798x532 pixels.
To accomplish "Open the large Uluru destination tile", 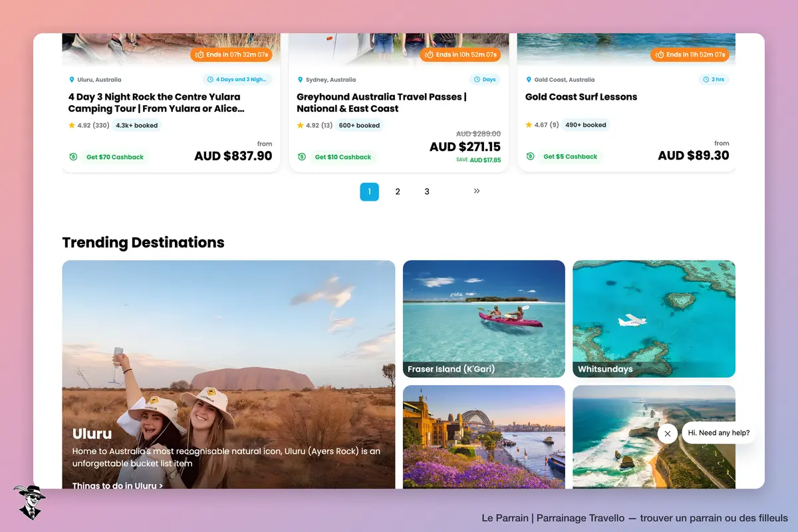I will tap(229, 374).
